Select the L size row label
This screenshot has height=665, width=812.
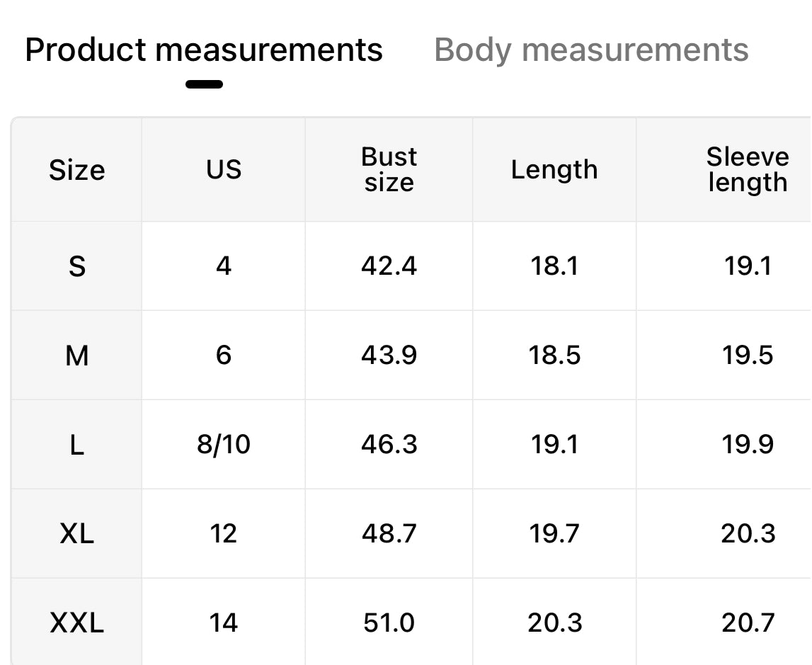[x=76, y=445]
